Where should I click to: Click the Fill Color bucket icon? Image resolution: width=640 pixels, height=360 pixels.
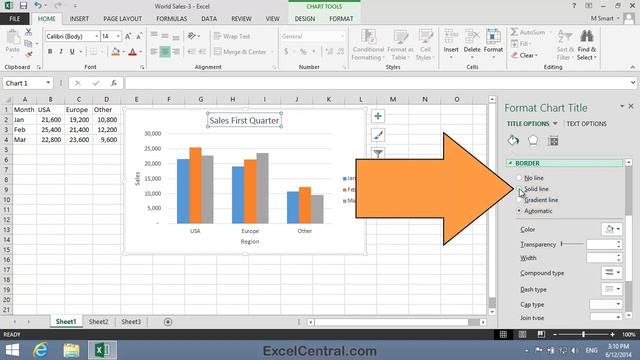pyautogui.click(x=116, y=52)
